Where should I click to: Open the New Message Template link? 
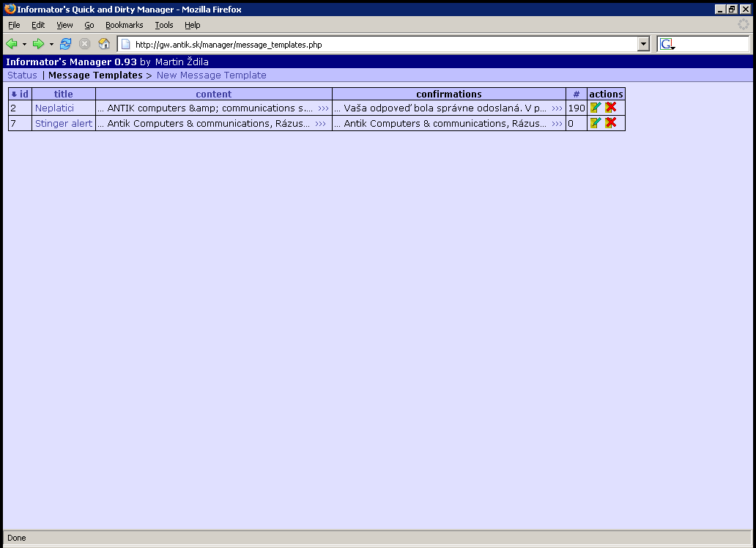click(x=211, y=75)
